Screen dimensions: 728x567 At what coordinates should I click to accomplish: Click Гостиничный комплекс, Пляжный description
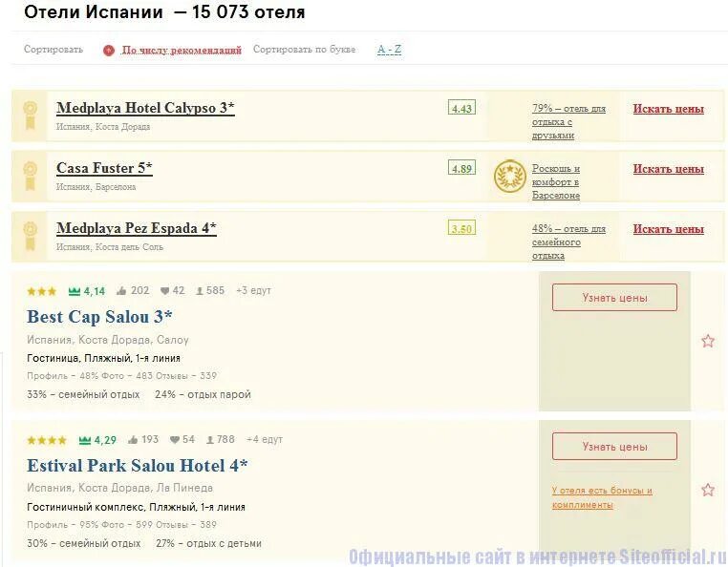pos(136,507)
